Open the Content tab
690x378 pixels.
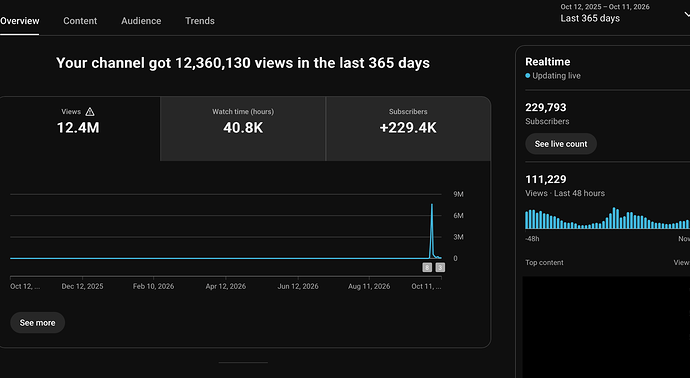[80, 21]
